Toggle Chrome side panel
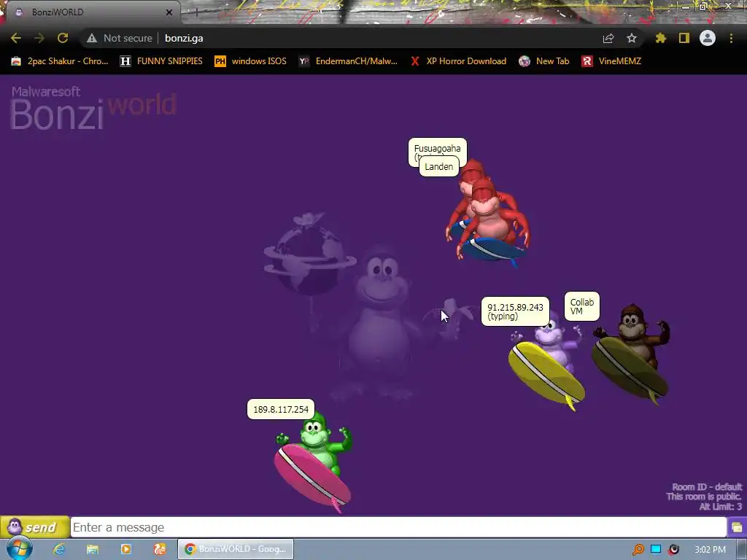Screen dimensions: 747x560 coord(684,38)
